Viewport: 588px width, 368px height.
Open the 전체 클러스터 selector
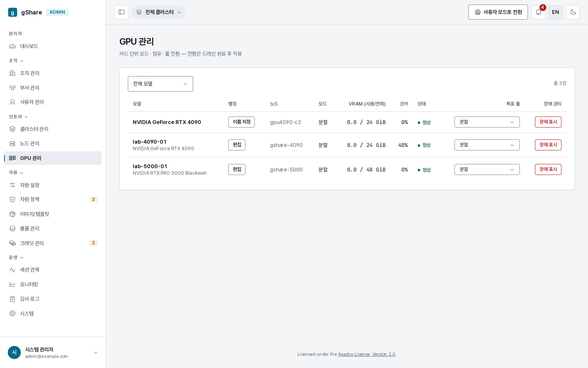pos(158,12)
